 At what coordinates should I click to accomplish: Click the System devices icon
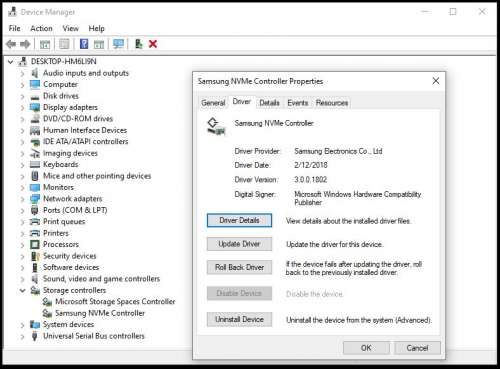pyautogui.click(x=35, y=324)
